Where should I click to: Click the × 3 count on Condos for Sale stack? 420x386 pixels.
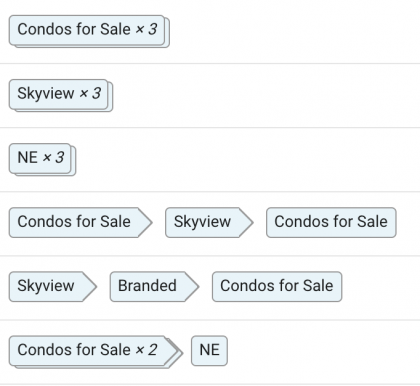click(x=146, y=29)
